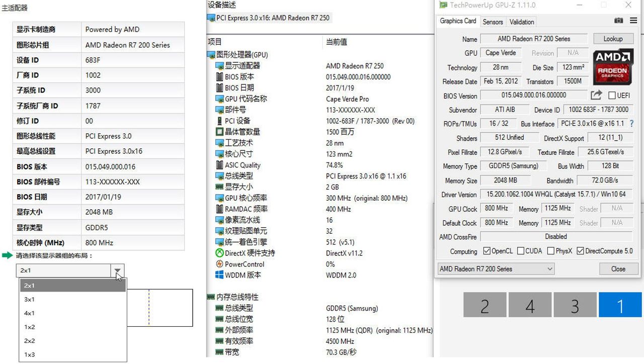Viewport: 644px width, 364px height.
Task: Choose the 2x1 layout option in the list
Action: click(73, 286)
